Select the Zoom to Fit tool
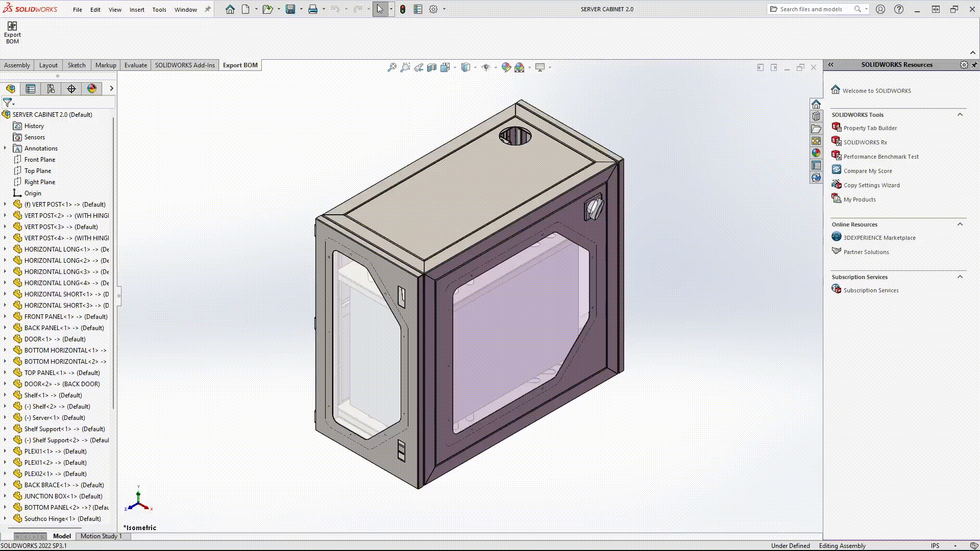This screenshot has width=980, height=551. (x=392, y=67)
